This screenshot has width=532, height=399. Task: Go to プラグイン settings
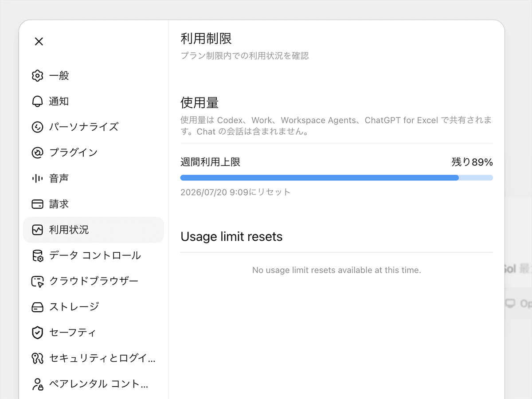pyautogui.click(x=94, y=153)
